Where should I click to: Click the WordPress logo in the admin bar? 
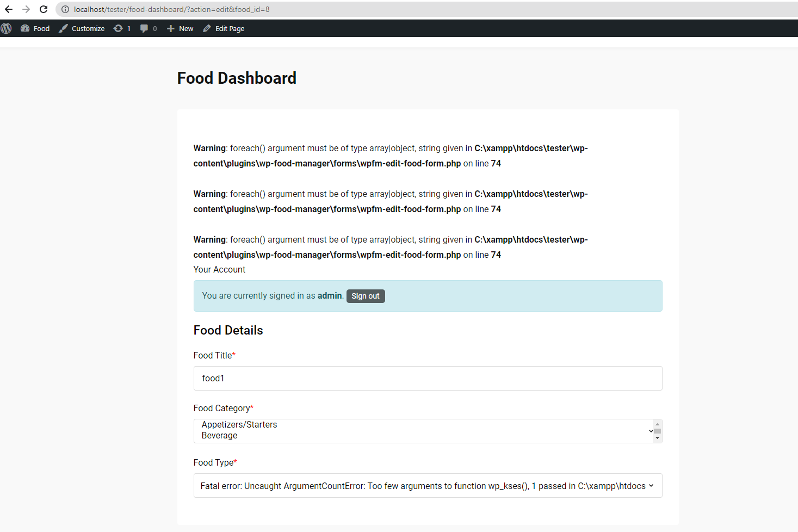(6, 28)
